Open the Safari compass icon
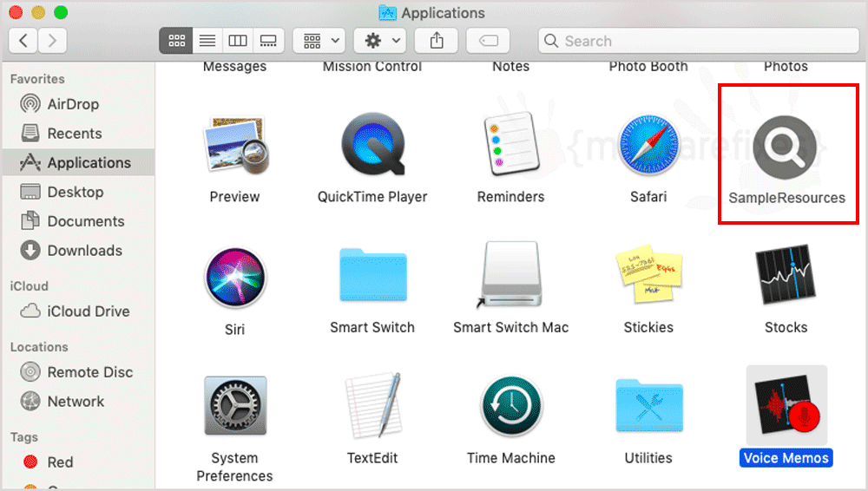The height and width of the screenshot is (491, 868). pyautogui.click(x=648, y=144)
